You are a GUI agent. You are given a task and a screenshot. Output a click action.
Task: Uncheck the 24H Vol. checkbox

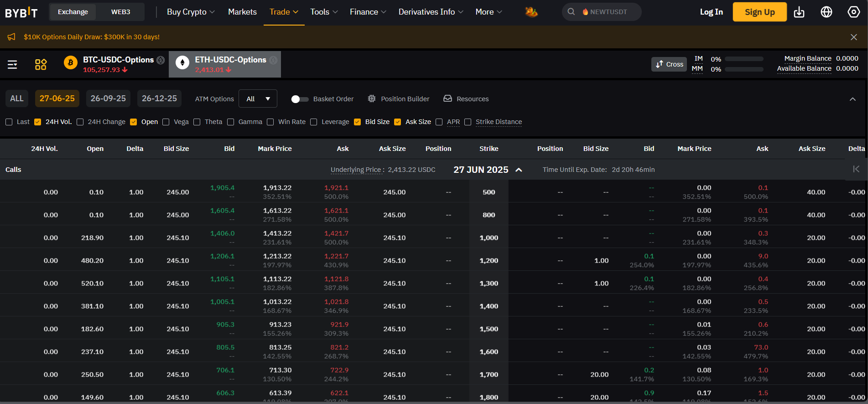tap(38, 122)
